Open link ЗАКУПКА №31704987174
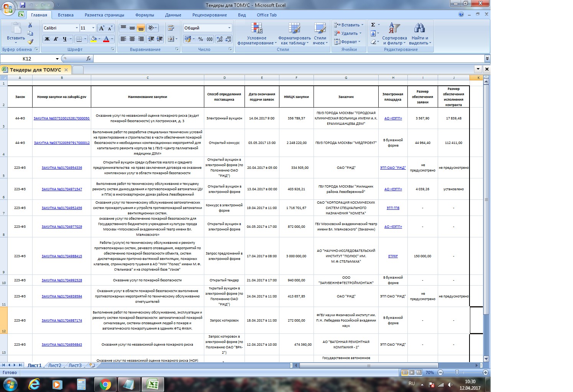 point(62,320)
